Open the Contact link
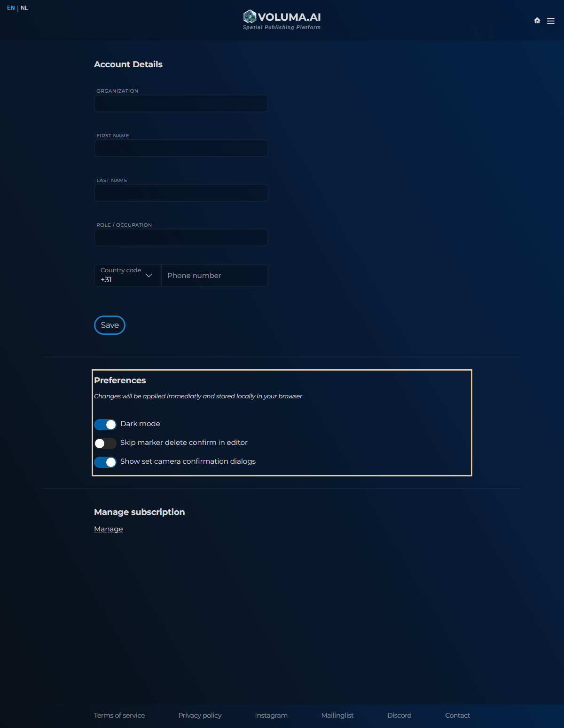The width and height of the screenshot is (564, 728). tap(457, 715)
